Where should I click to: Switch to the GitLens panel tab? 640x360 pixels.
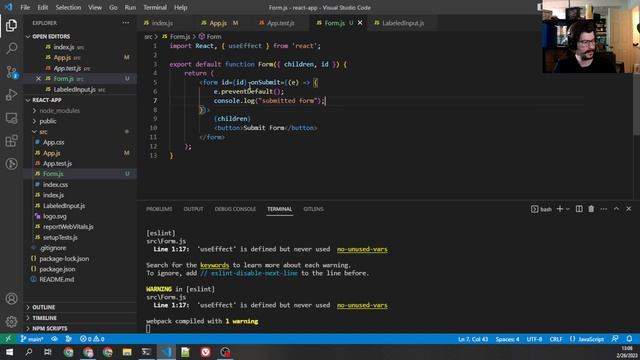click(x=313, y=209)
